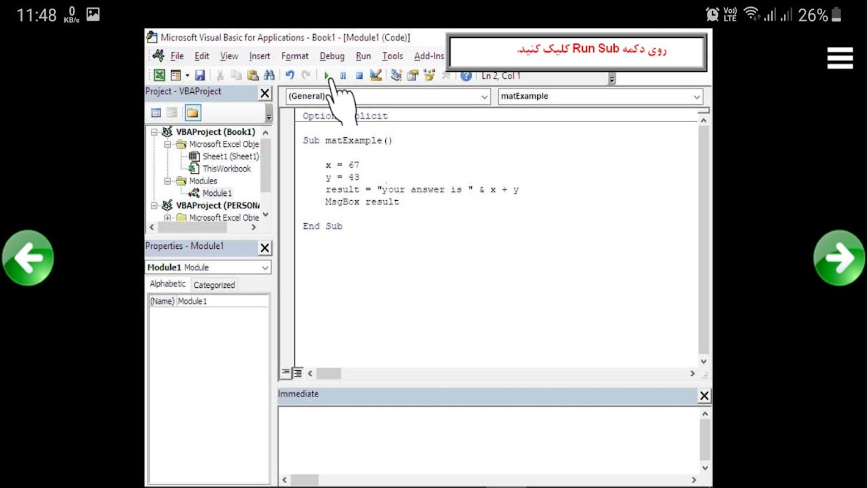Click the "Sub matExample()" code line
The height and width of the screenshot is (488, 868).
(x=347, y=141)
